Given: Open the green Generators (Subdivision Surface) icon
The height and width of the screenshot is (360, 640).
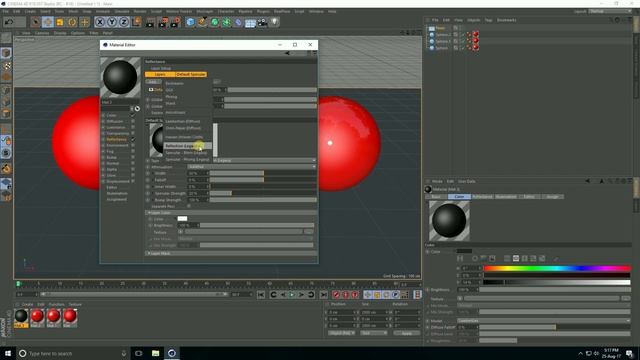Looking at the screenshot, I should pyautogui.click(x=214, y=22).
